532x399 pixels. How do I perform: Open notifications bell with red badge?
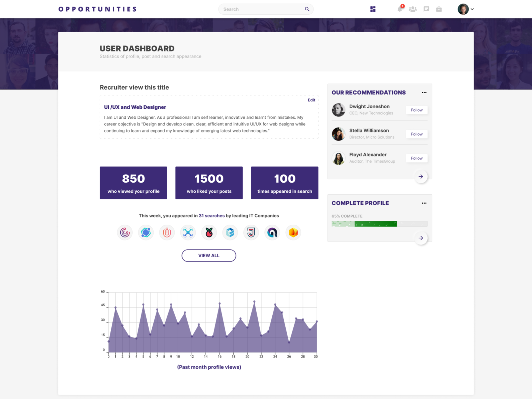400,9
